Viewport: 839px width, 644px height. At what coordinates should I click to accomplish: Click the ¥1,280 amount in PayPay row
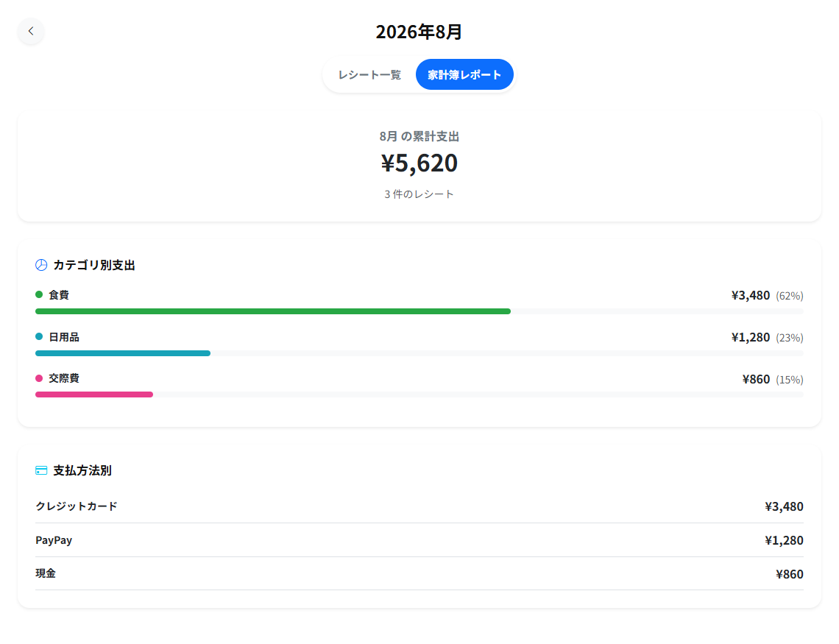(x=784, y=540)
